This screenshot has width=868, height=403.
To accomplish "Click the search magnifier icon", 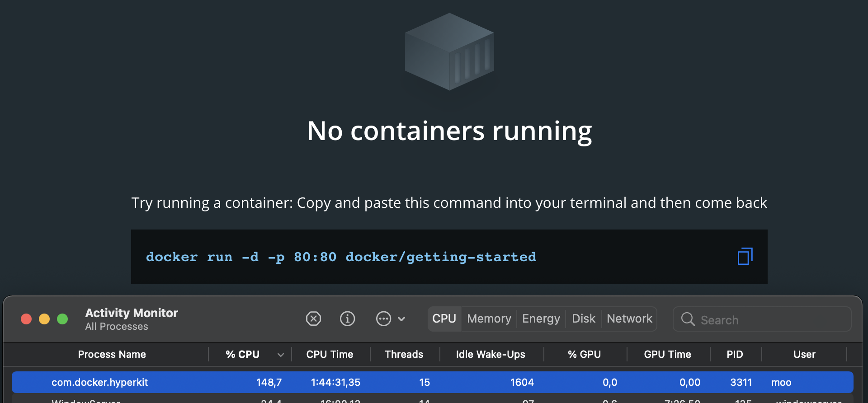I will pyautogui.click(x=688, y=319).
